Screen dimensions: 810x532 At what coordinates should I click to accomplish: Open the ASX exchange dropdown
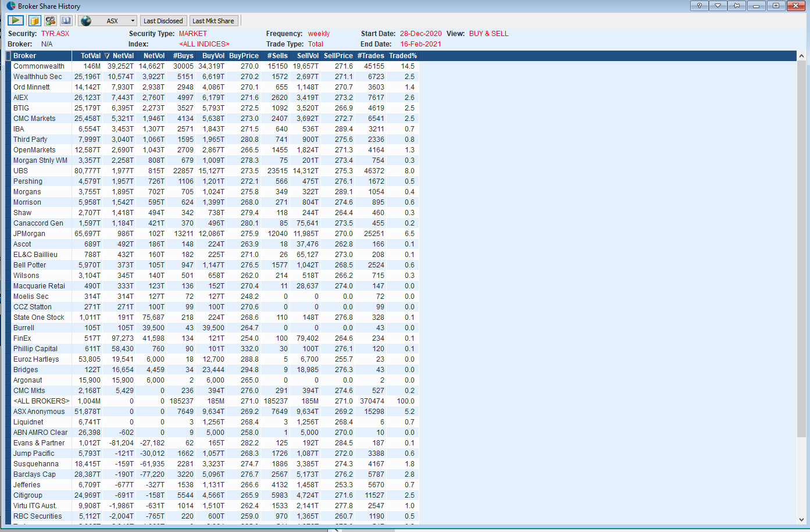[x=133, y=21]
